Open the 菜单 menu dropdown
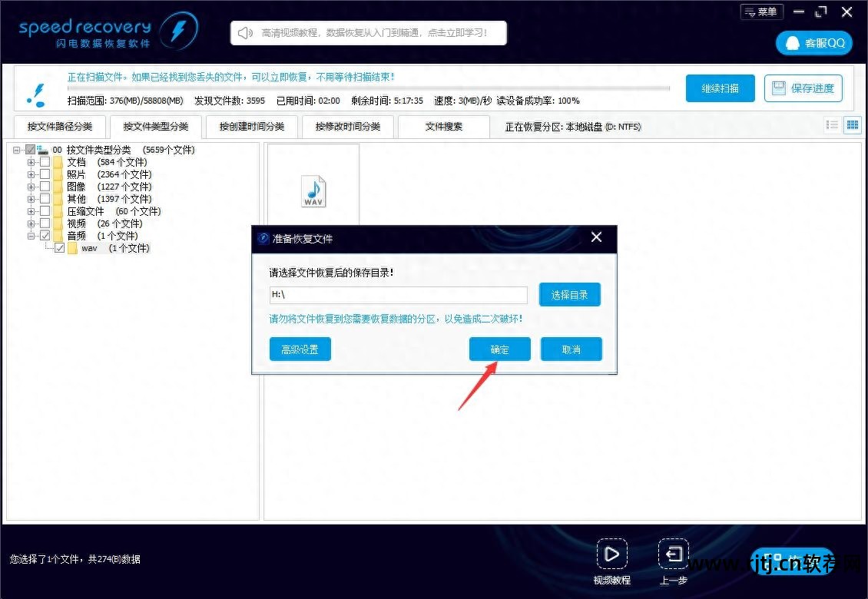The width and height of the screenshot is (868, 599). point(760,12)
